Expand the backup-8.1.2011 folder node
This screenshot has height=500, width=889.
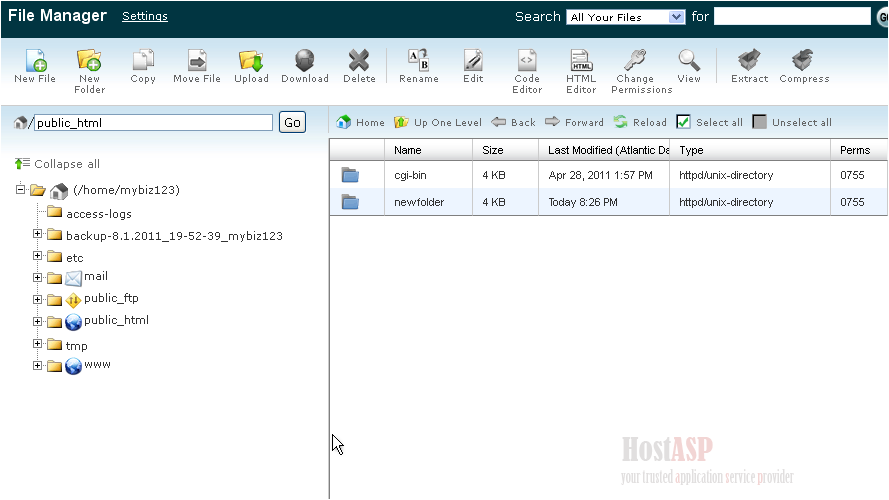click(38, 235)
